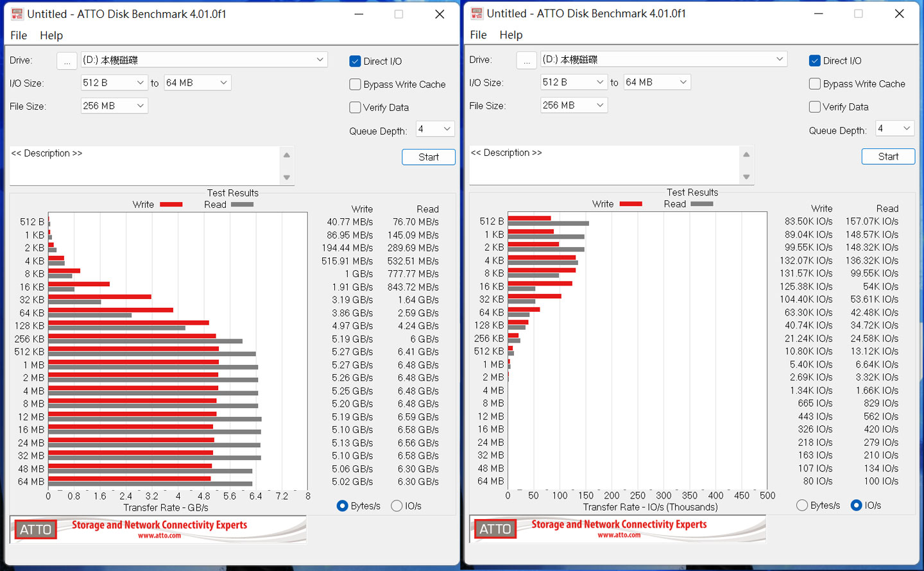The image size is (924, 571).
Task: Close the right ATTO window
Action: pos(899,13)
